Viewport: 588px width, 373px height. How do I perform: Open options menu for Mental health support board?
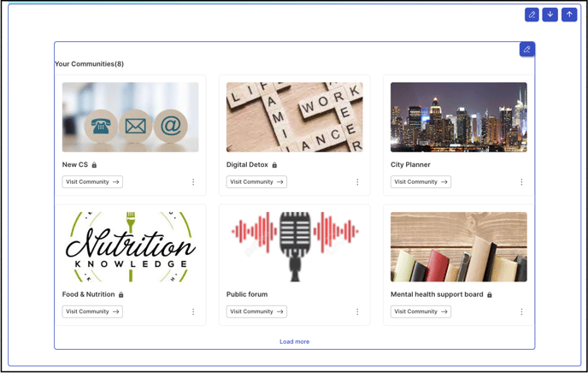click(x=521, y=312)
